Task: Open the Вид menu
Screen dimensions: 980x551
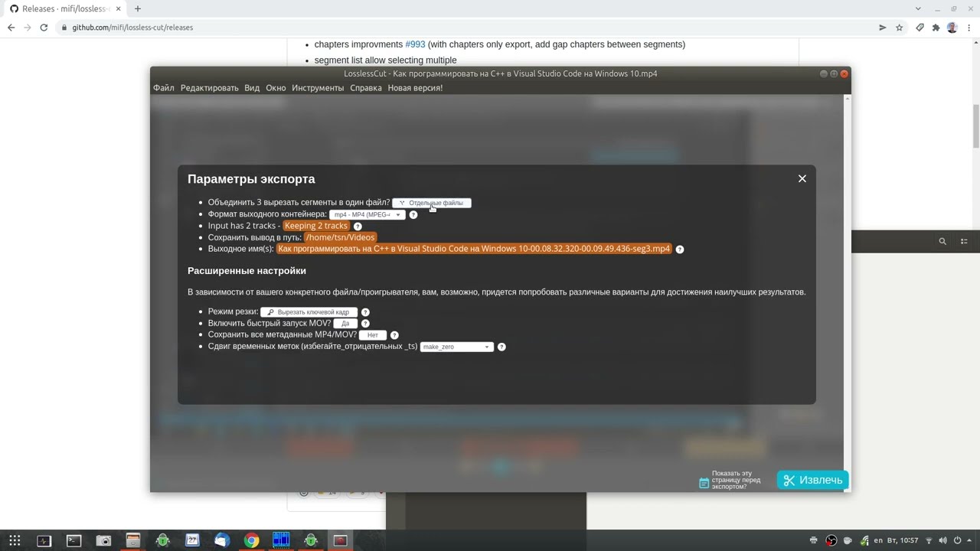Action: pyautogui.click(x=252, y=88)
